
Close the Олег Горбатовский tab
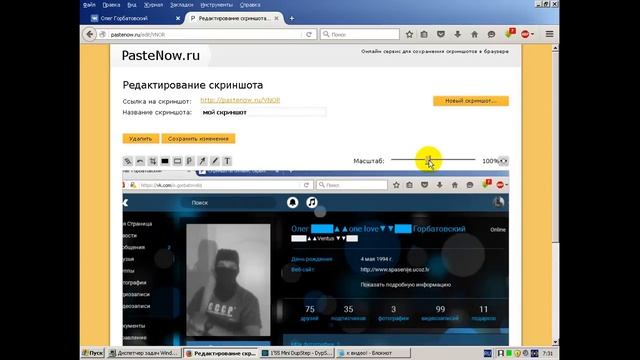[178, 18]
